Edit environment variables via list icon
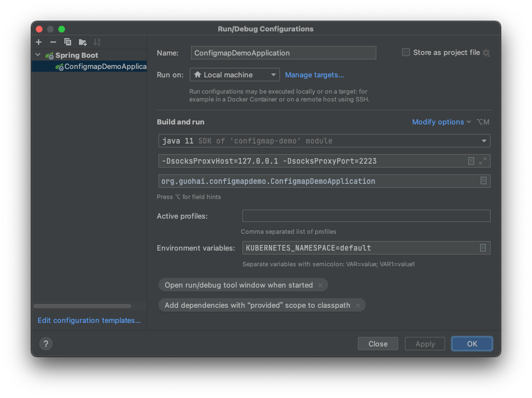This screenshot has width=532, height=398. [x=483, y=248]
